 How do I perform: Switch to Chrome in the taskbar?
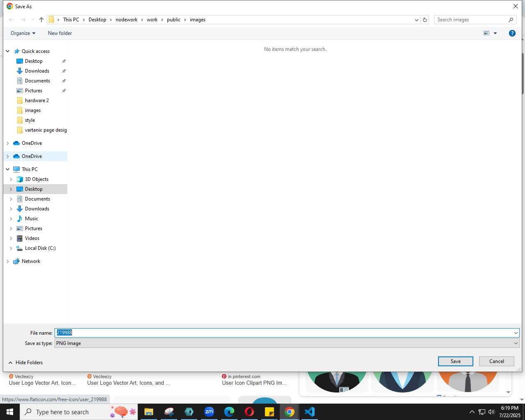click(x=290, y=412)
